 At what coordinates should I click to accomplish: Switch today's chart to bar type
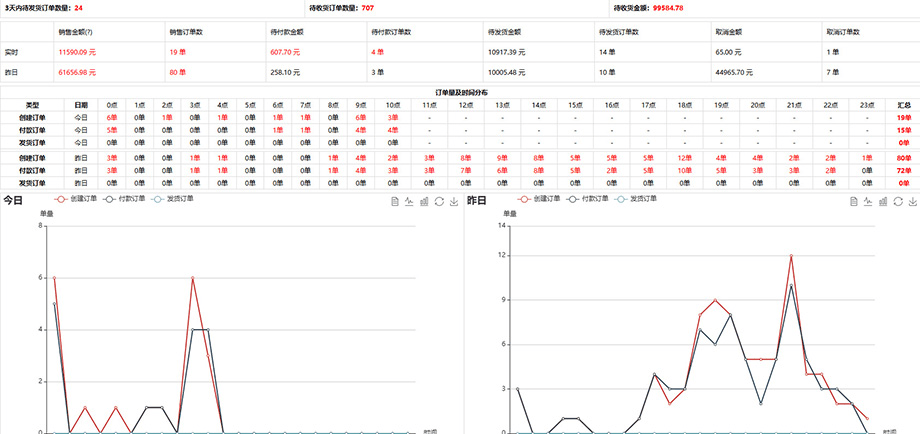click(x=424, y=201)
